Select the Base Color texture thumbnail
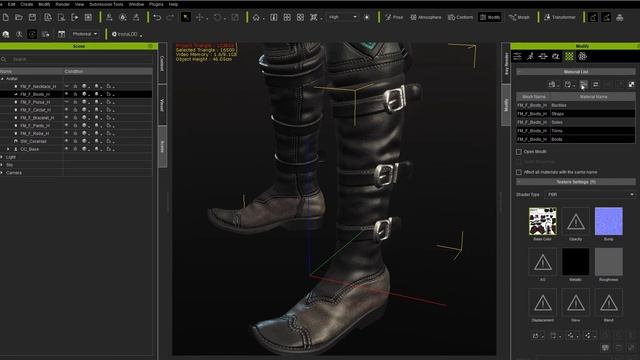 [542, 222]
